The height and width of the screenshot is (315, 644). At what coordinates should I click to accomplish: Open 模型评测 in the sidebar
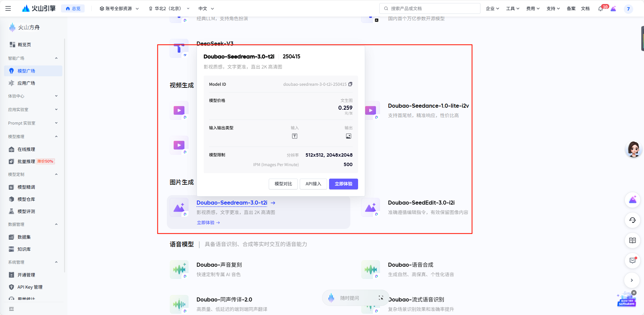[33, 211]
